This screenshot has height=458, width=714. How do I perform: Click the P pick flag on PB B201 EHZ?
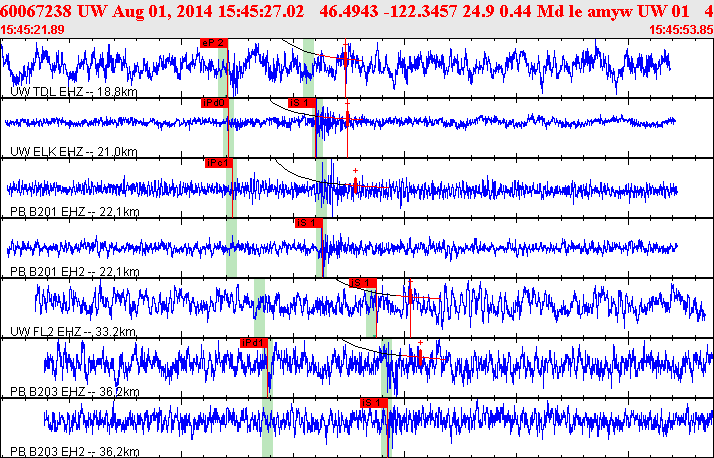(217, 163)
